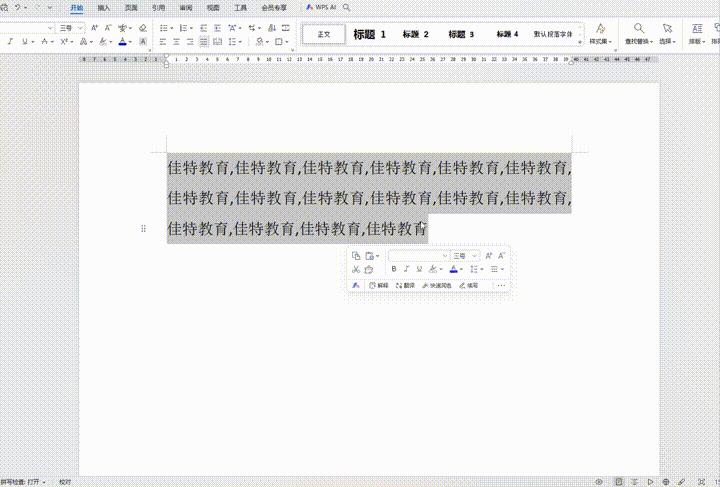Click the blue font color swatch in the ribbon
This screenshot has width=720, height=487.
point(122,42)
